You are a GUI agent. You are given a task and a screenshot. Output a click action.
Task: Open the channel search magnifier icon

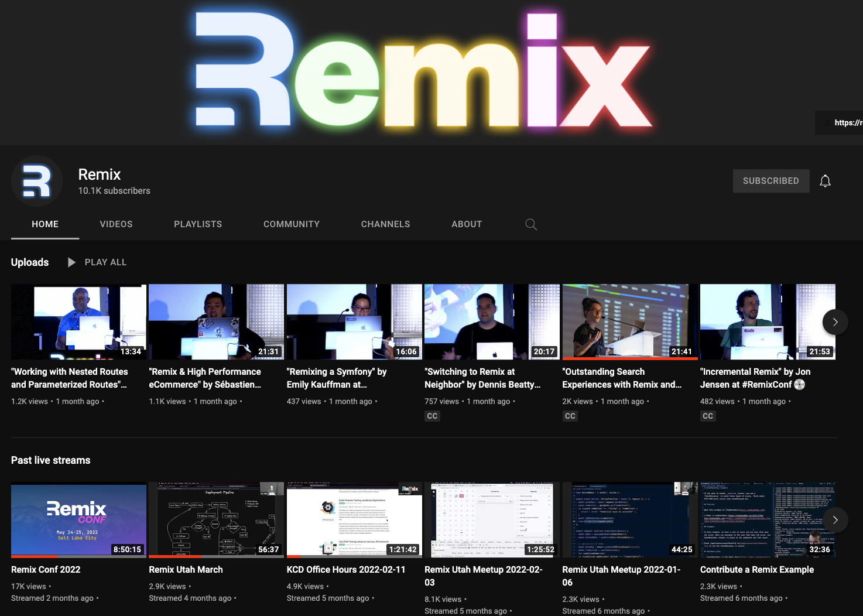(531, 224)
